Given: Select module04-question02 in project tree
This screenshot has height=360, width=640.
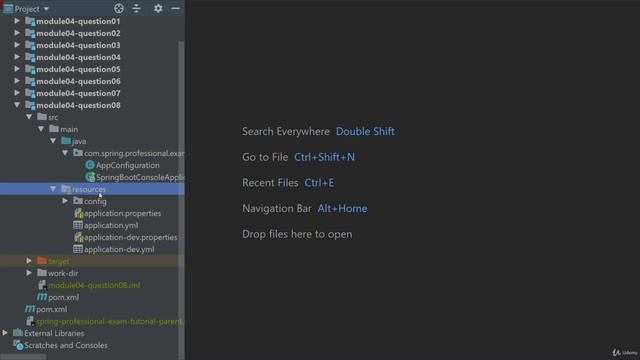Looking at the screenshot, I should [x=78, y=33].
